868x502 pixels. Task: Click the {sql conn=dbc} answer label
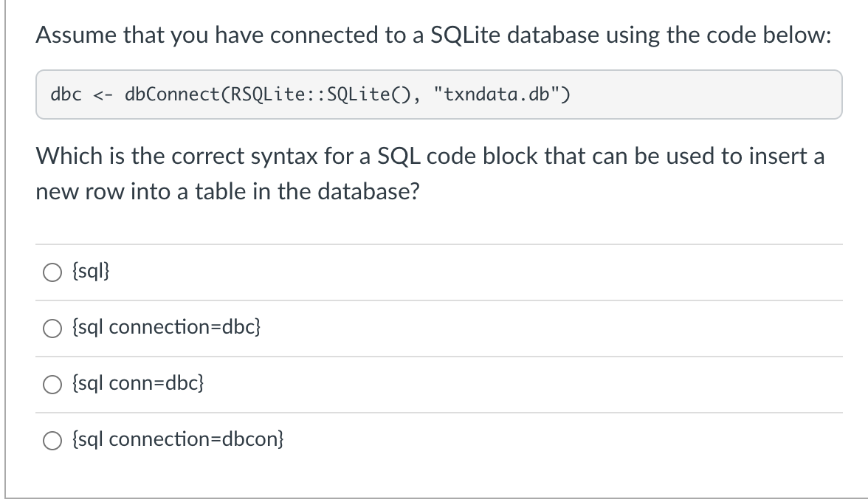(138, 383)
